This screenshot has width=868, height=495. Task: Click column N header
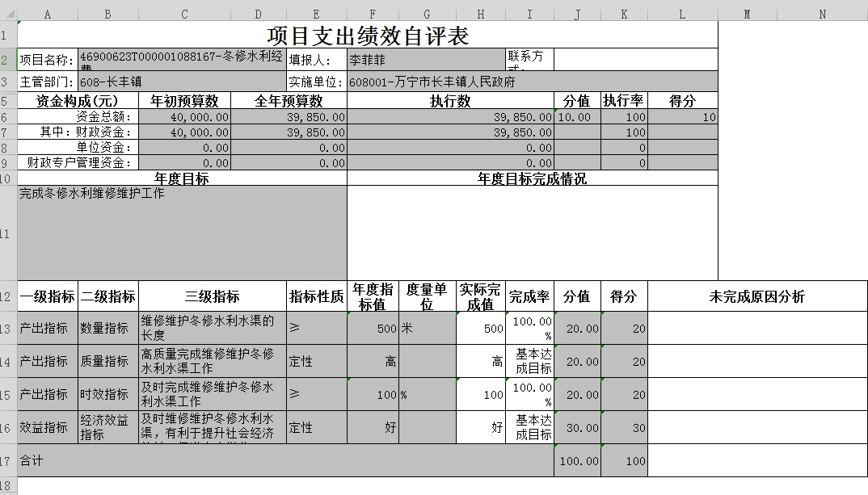[822, 14]
